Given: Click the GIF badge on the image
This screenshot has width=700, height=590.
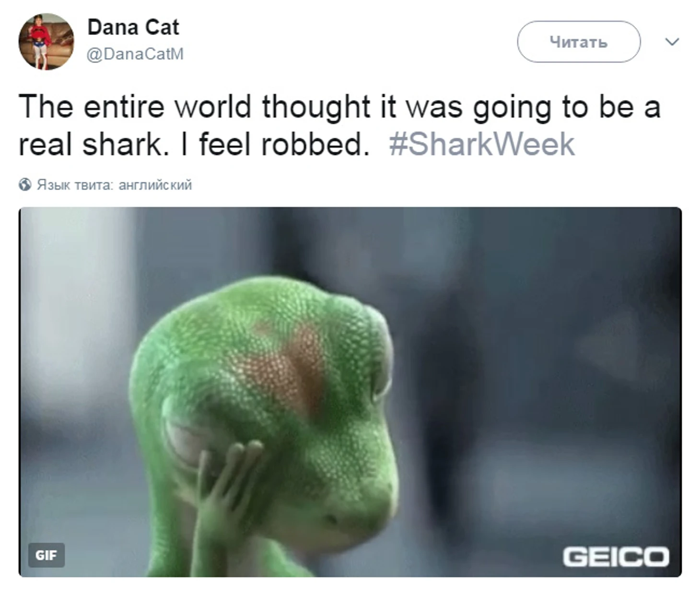Looking at the screenshot, I should pyautogui.click(x=46, y=555).
